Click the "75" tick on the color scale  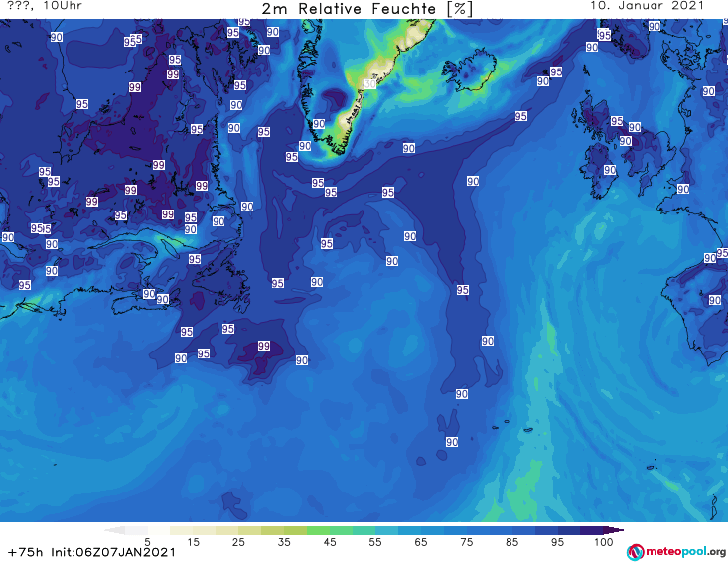[x=466, y=541]
